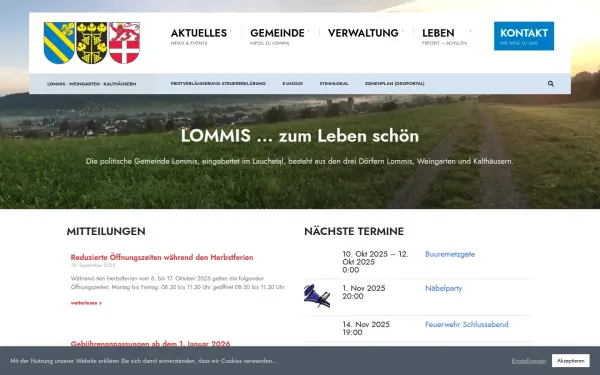Open cookie Einstellungen link
This screenshot has height=375, width=600.
528,361
